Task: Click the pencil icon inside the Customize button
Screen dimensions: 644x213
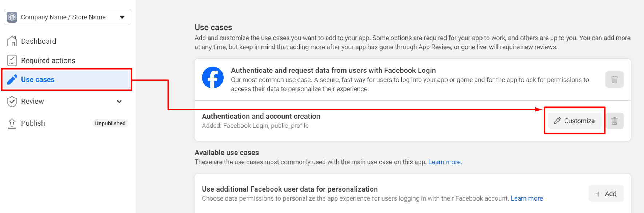Action: pos(557,121)
